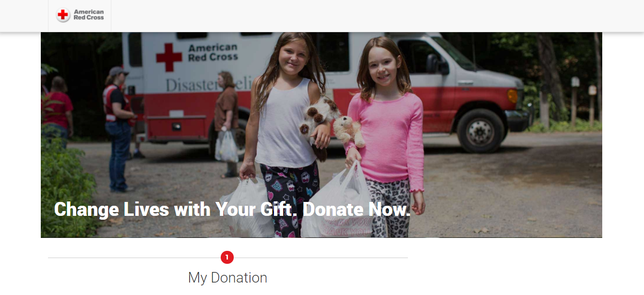Screen dimensions: 644x295
Task: Click the My Donation heading
Action: pos(227,278)
